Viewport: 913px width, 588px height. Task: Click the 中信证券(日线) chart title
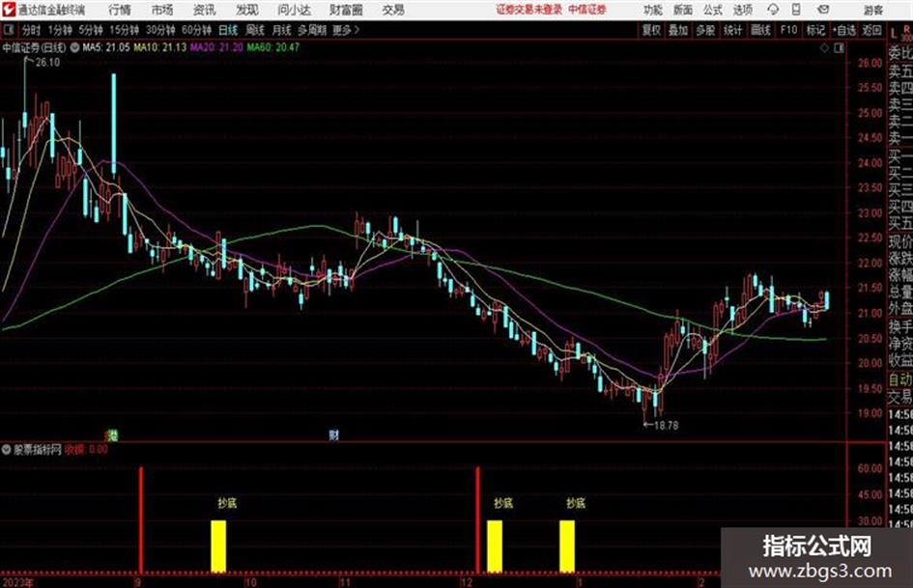point(35,47)
